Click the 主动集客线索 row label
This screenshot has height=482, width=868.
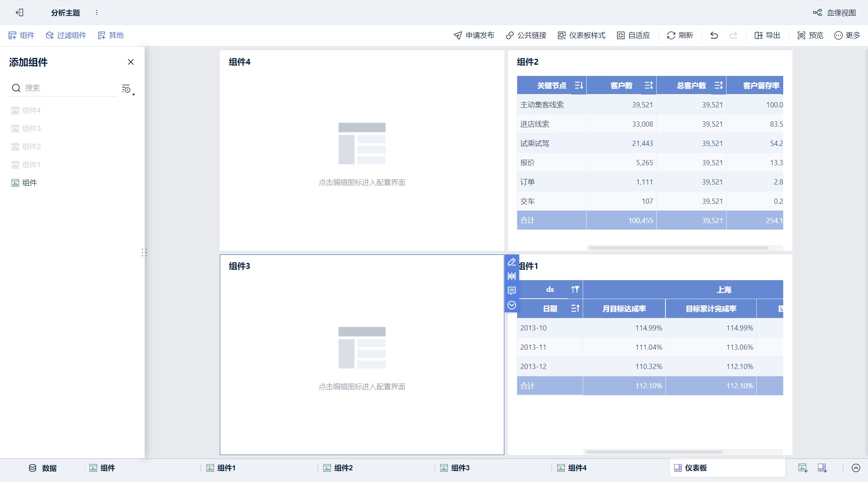pos(542,105)
